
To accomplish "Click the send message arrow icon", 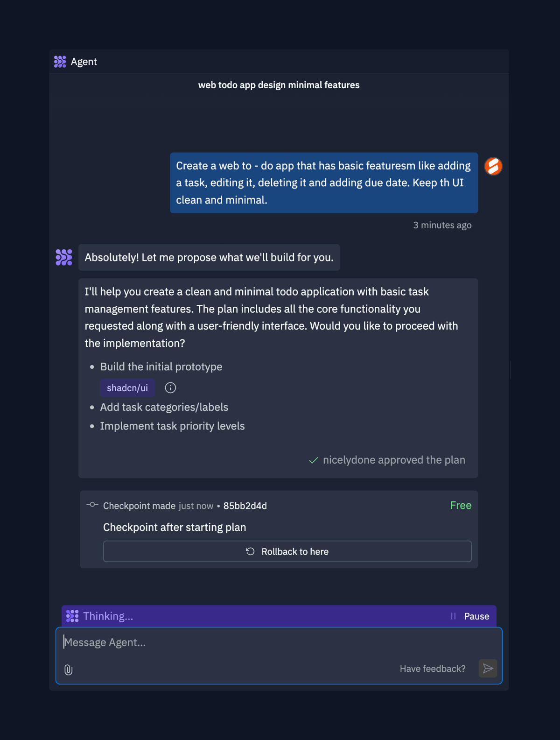I will tap(488, 669).
